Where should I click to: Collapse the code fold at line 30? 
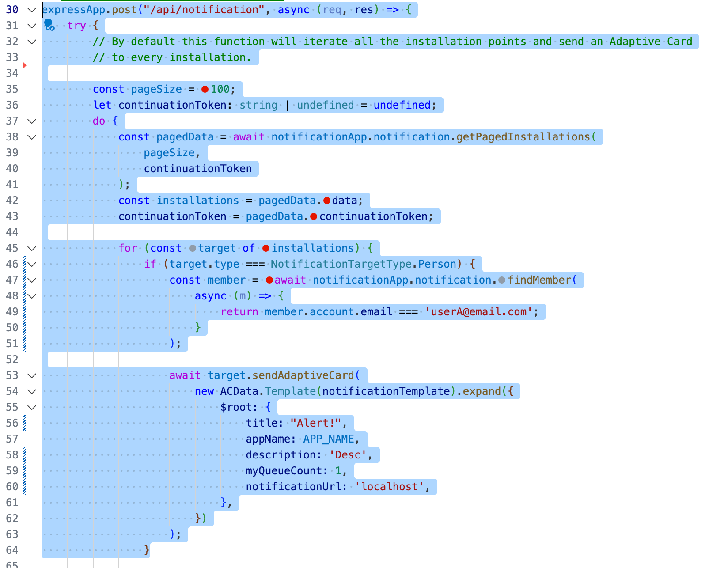point(32,10)
